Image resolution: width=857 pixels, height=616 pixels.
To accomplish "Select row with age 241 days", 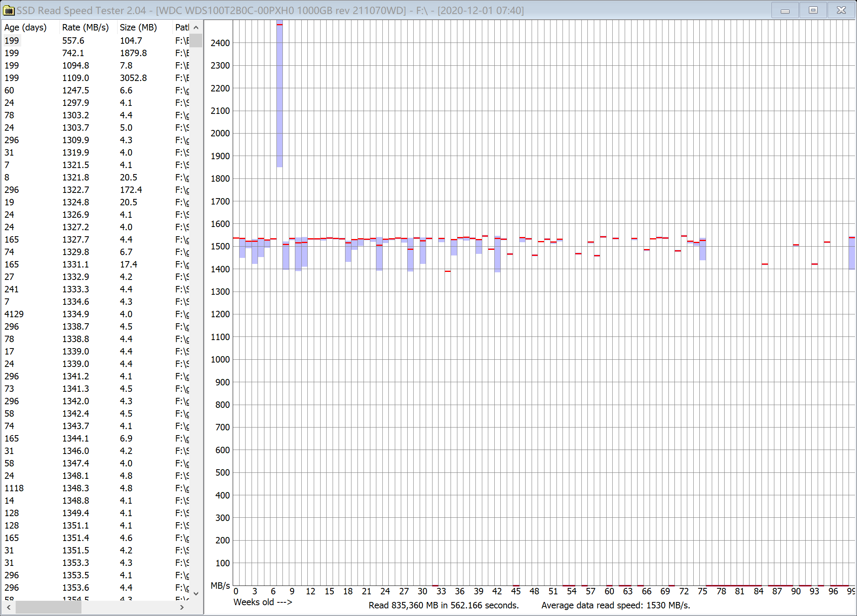I will tap(96, 289).
